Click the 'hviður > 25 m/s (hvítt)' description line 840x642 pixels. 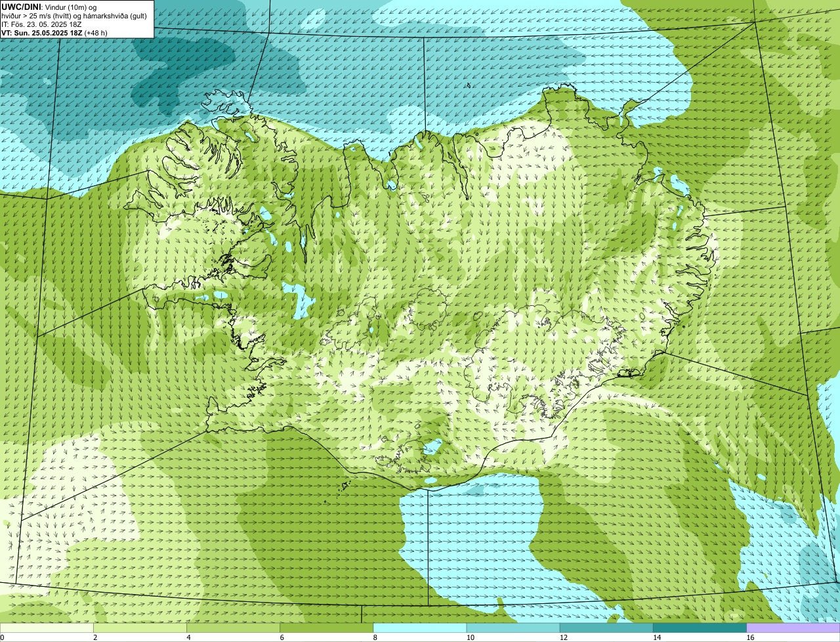click(74, 16)
